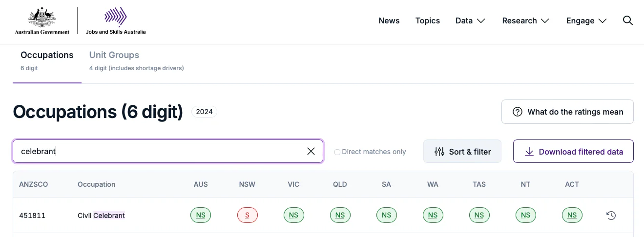Click the ACT 'NS' rating badge

click(572, 215)
